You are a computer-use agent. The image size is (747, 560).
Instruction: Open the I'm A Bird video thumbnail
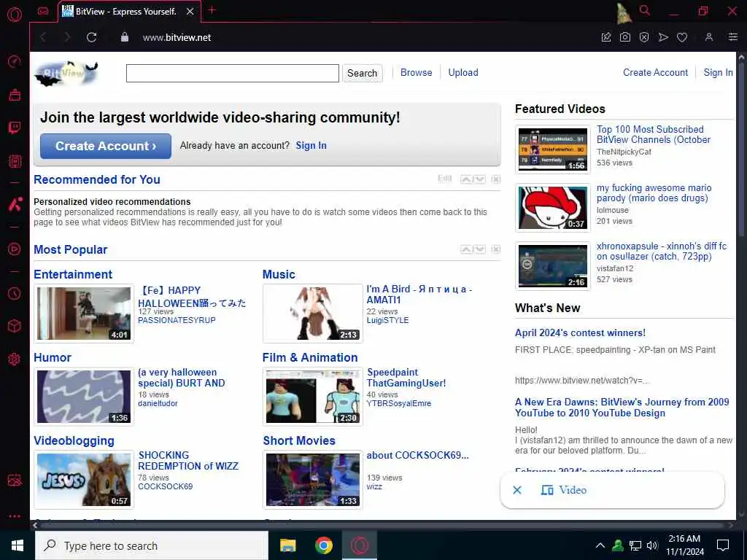tap(312, 314)
